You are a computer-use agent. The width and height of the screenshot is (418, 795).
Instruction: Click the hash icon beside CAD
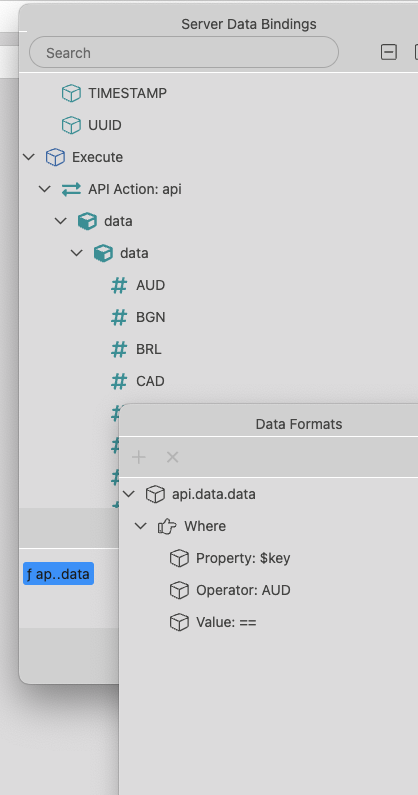pyautogui.click(x=119, y=381)
